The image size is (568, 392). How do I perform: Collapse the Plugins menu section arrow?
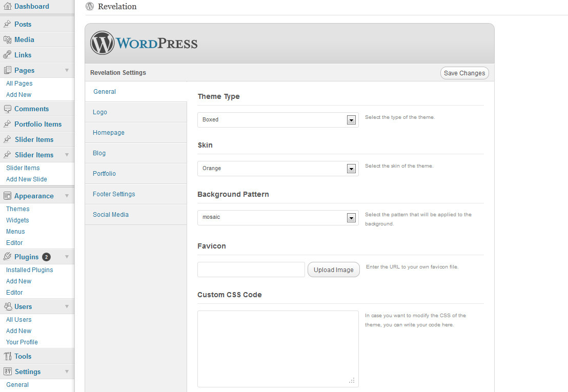(67, 257)
